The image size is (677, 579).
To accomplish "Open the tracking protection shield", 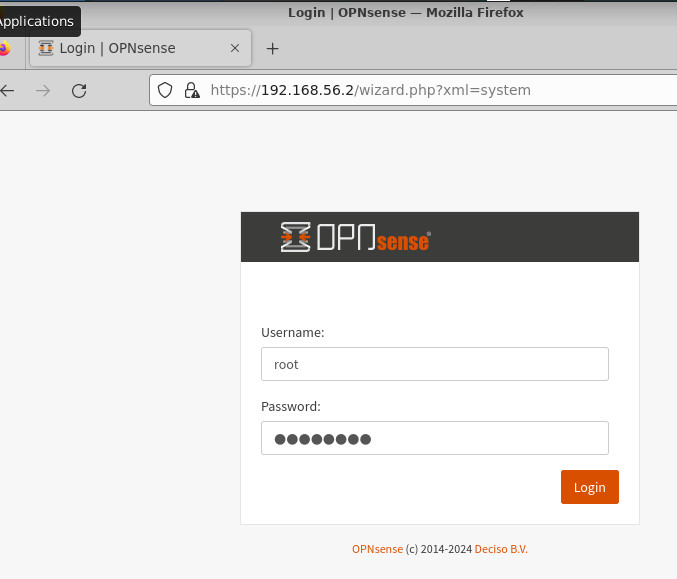I will tap(167, 90).
